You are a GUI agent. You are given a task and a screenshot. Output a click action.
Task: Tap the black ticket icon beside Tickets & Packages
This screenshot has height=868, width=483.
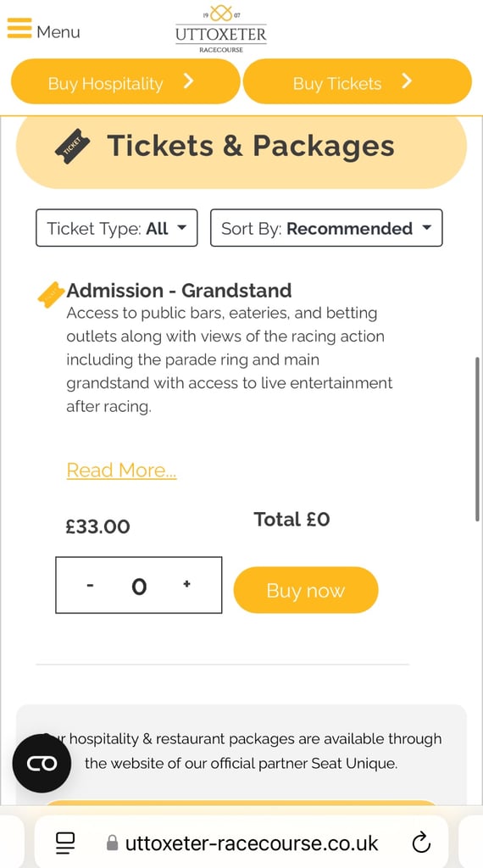(73, 146)
